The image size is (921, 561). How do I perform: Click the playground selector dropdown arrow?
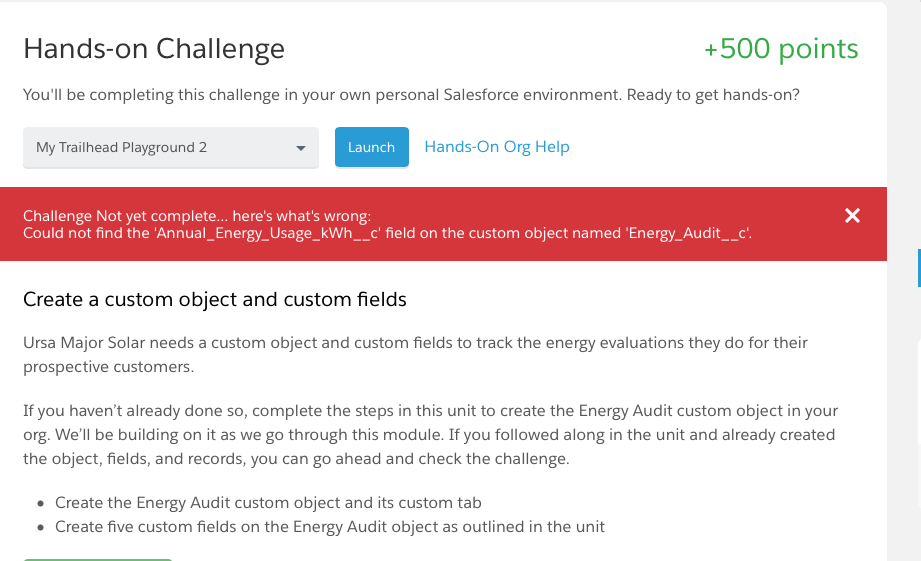[x=300, y=148]
